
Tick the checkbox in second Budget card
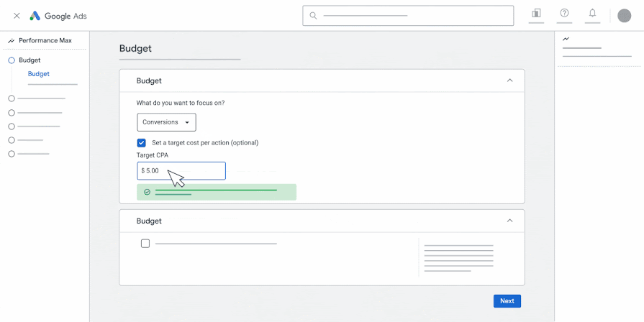(x=145, y=244)
